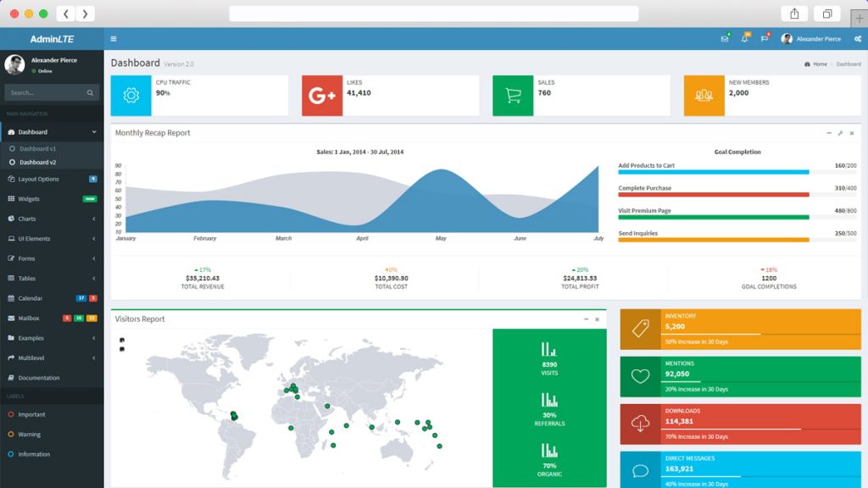This screenshot has width=868, height=488.
Task: Click Add Products to Cart progress bar
Action: click(737, 172)
